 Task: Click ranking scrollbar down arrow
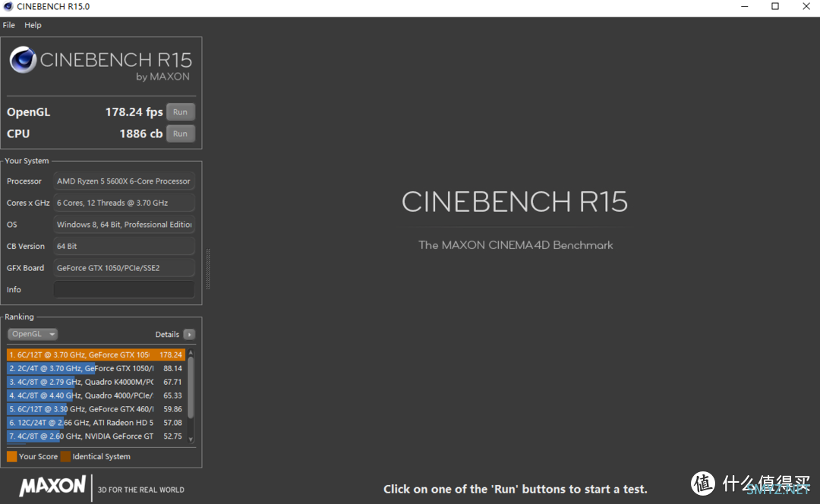click(191, 439)
